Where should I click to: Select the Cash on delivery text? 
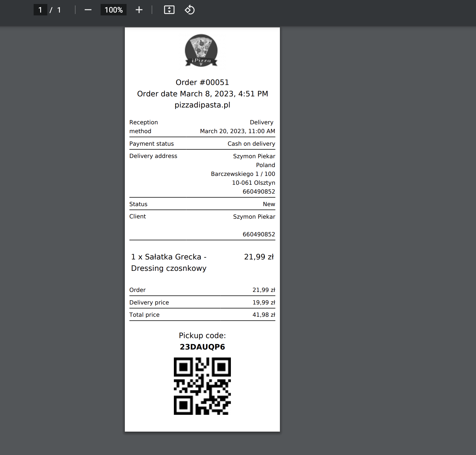pyautogui.click(x=251, y=144)
